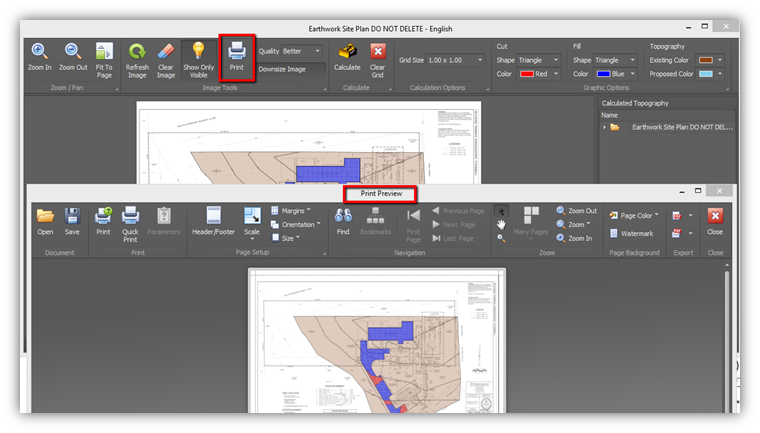
Task: Click Zoom In in Print Preview
Action: point(574,238)
